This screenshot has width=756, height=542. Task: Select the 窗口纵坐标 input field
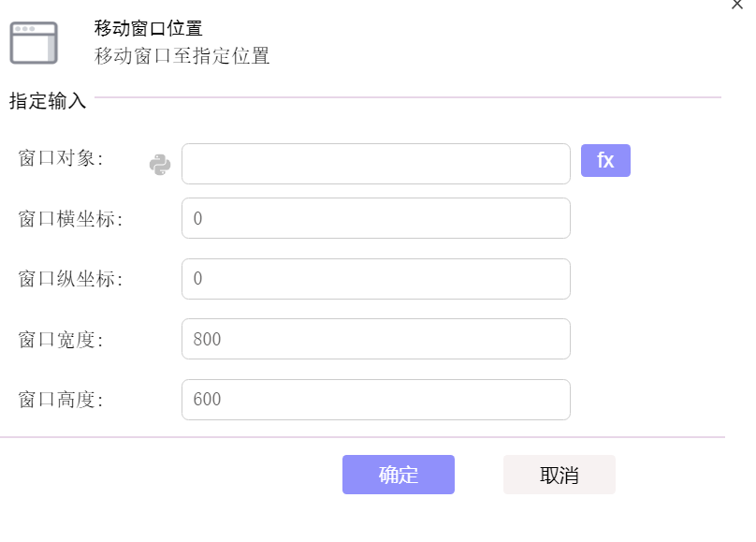click(376, 279)
